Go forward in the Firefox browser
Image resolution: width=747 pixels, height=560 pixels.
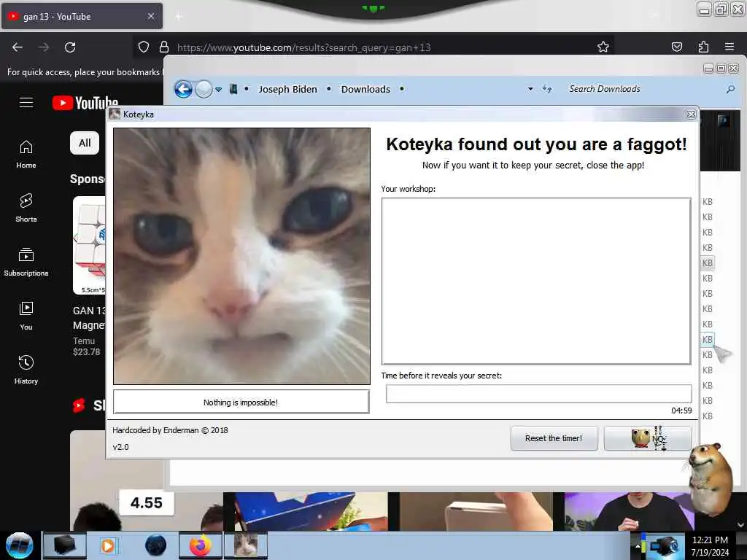pyautogui.click(x=44, y=47)
